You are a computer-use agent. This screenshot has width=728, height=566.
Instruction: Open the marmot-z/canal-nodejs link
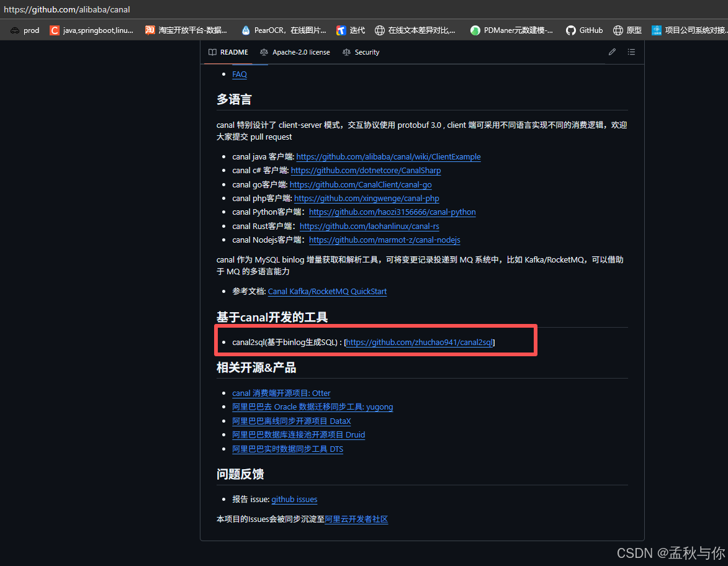click(x=384, y=240)
